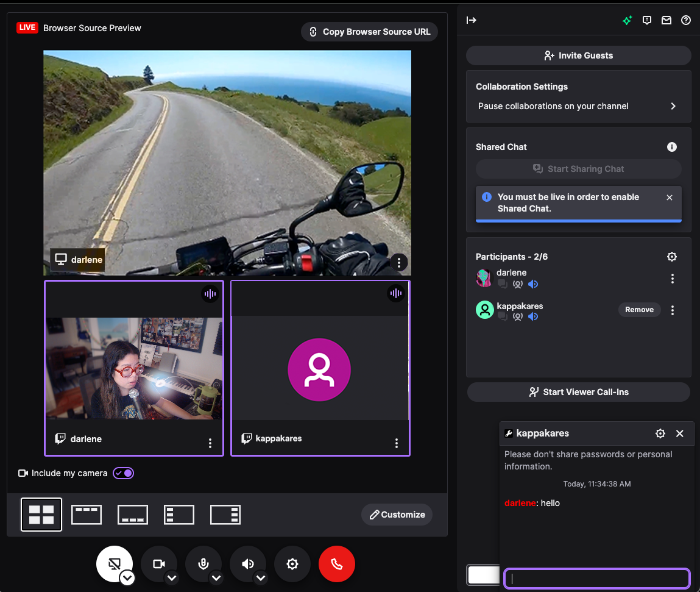This screenshot has height=592, width=700.
Task: Open the inbox mail icon
Action: pyautogui.click(x=666, y=20)
